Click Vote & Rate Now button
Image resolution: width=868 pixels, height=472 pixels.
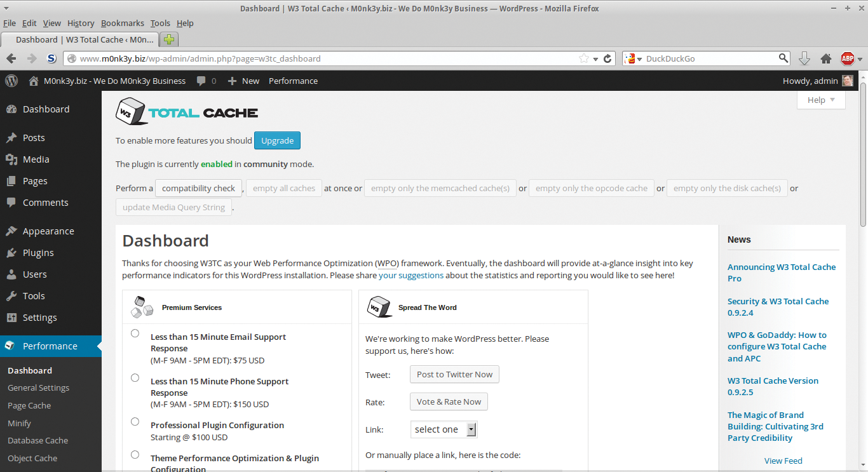449,401
